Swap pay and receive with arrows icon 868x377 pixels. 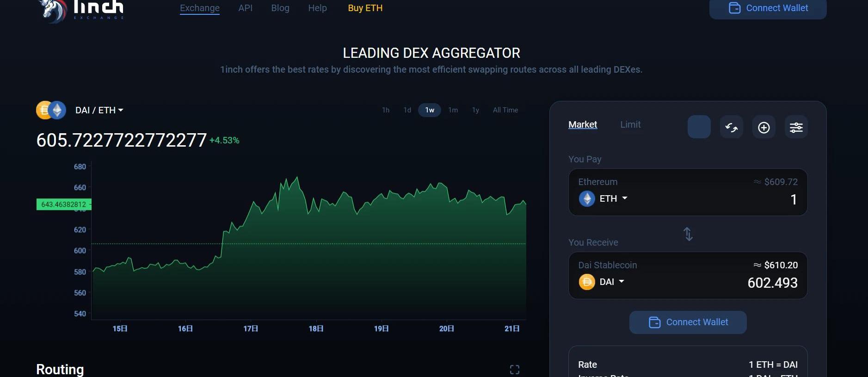688,234
